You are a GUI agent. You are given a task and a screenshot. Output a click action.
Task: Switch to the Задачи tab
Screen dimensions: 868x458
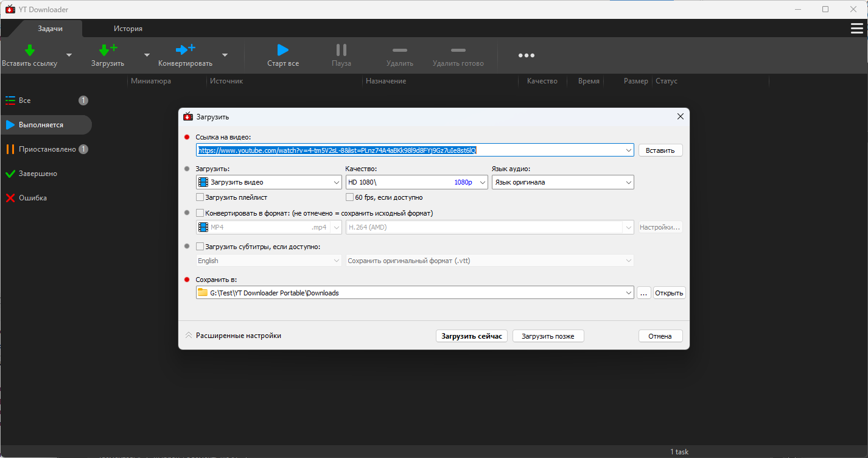[50, 29]
